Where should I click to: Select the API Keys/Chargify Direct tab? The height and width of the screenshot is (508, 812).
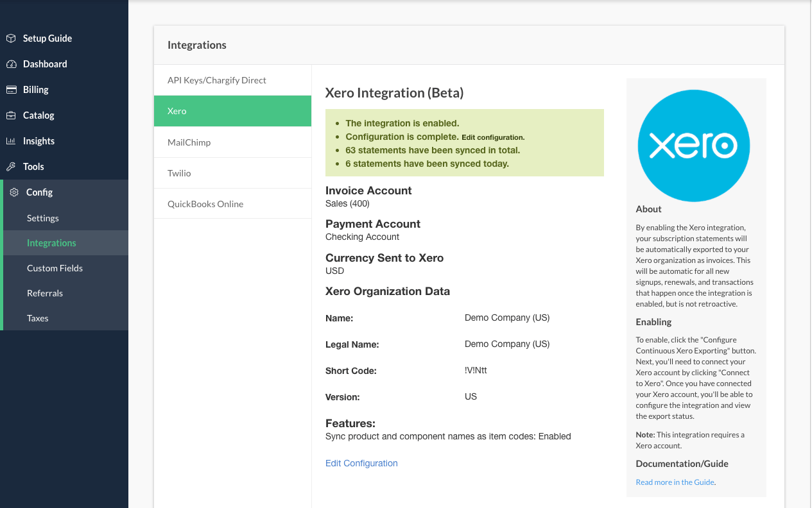pyautogui.click(x=217, y=80)
